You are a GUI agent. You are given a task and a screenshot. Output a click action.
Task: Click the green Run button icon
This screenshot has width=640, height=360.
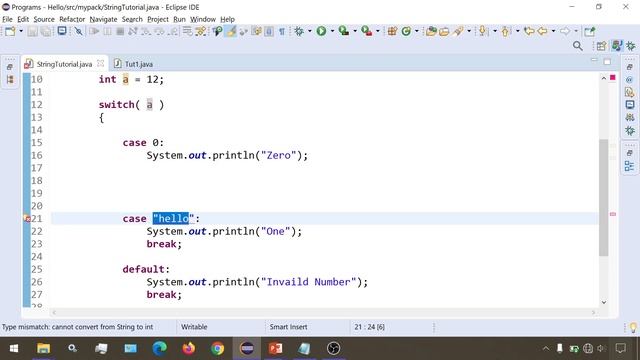tap(321, 31)
